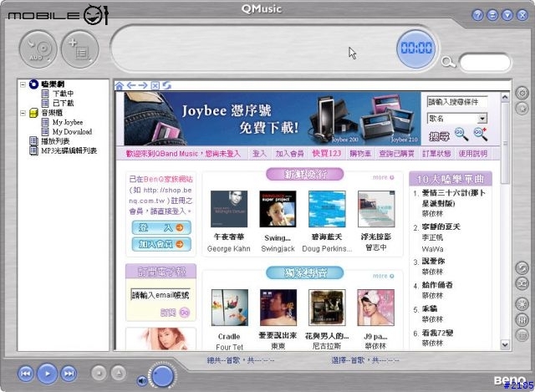Click 登入 in the pink navigation bar
535x392 pixels.
click(x=259, y=154)
